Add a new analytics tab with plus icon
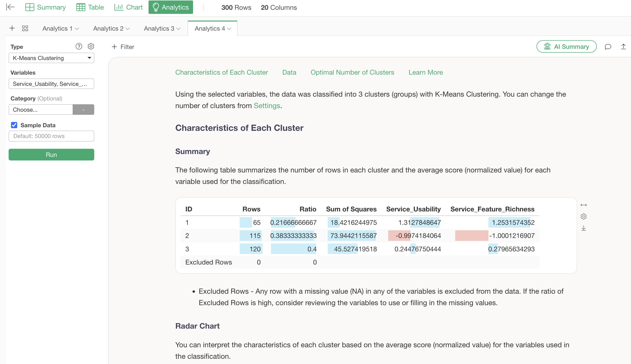 point(12,28)
